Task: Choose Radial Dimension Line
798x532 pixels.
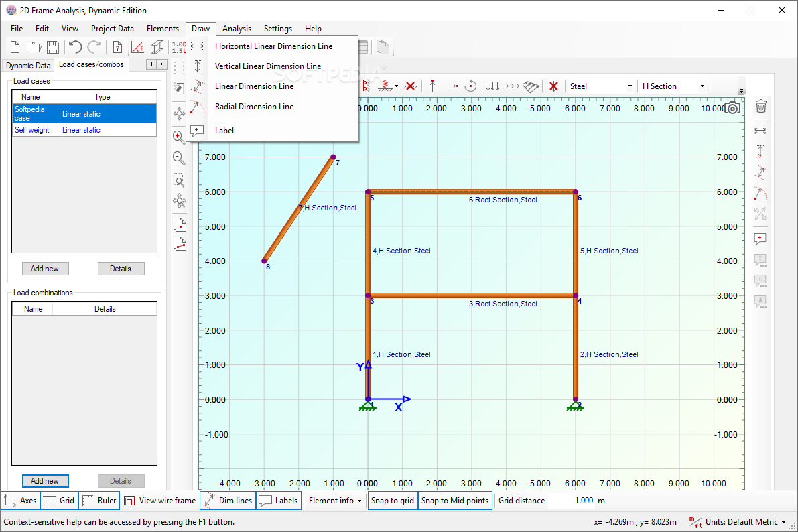Action: coord(274,107)
